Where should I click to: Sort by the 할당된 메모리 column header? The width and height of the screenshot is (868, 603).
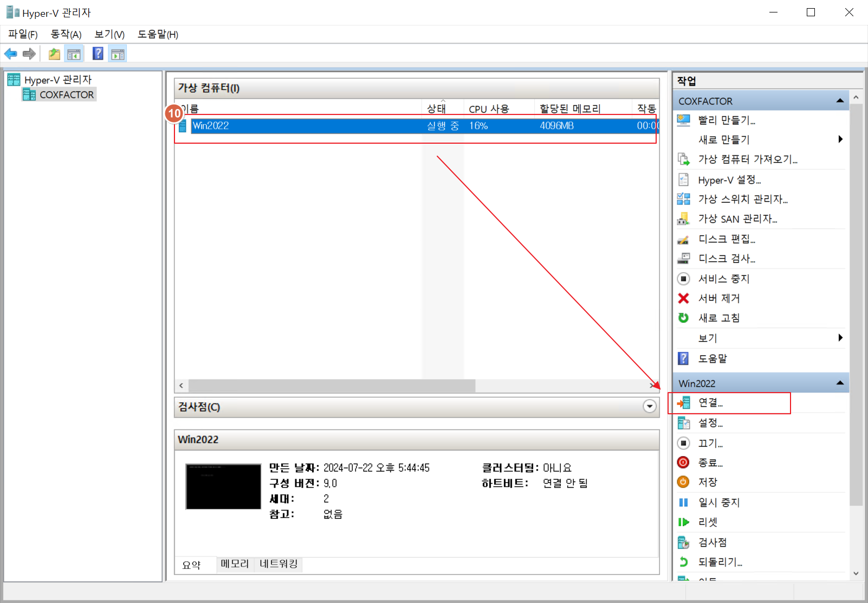tap(583, 108)
